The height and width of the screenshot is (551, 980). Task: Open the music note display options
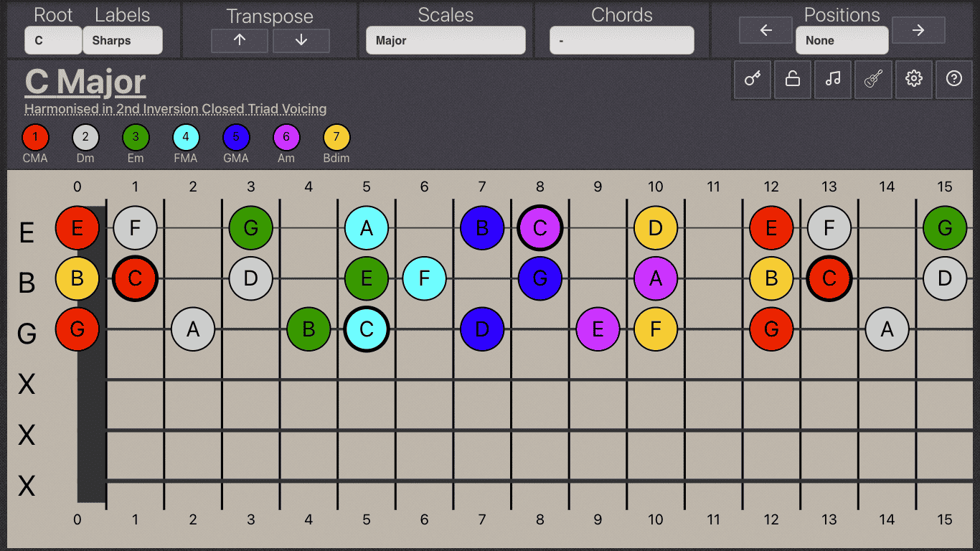832,80
